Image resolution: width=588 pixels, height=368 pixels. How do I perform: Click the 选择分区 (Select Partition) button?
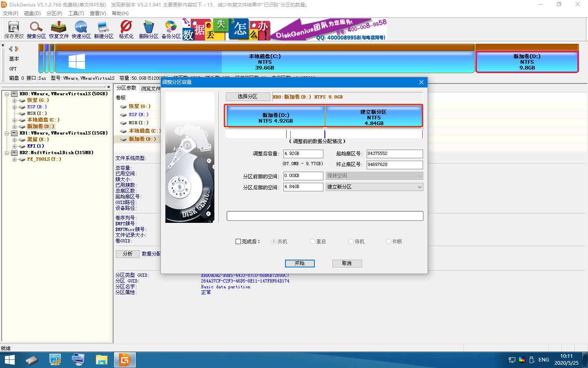(248, 96)
